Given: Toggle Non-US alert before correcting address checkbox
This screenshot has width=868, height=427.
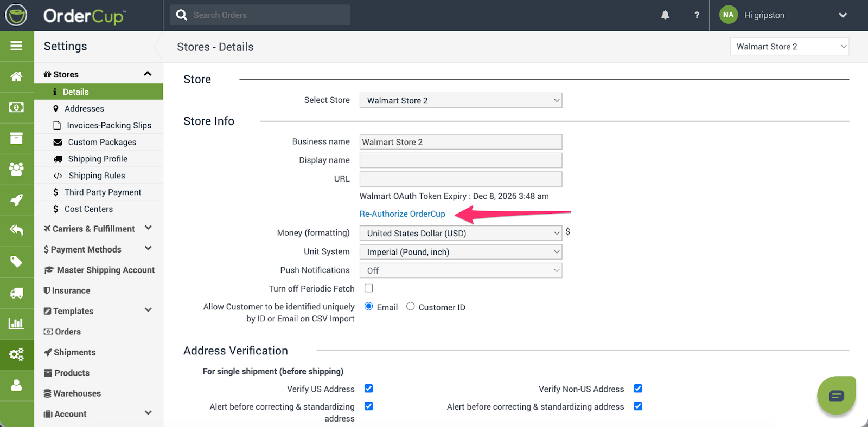Looking at the screenshot, I should tap(638, 406).
